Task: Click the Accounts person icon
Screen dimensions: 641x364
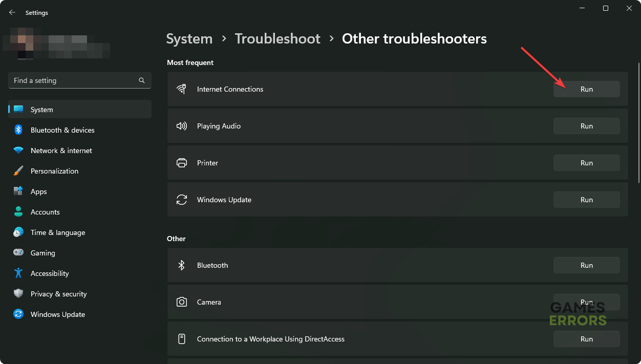Action: pos(18,212)
